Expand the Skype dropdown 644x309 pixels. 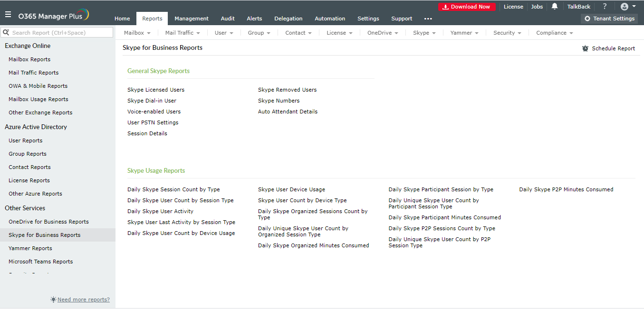[424, 33]
